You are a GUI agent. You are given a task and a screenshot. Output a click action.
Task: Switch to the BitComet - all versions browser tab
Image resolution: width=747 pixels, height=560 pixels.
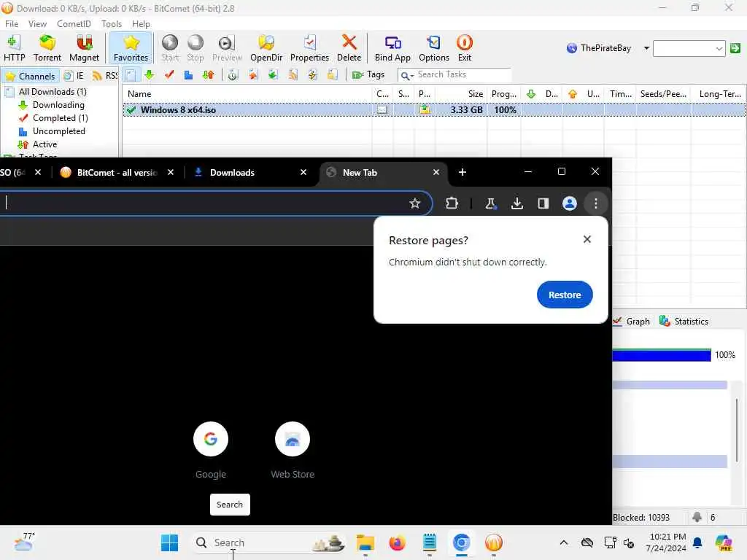pyautogui.click(x=117, y=172)
